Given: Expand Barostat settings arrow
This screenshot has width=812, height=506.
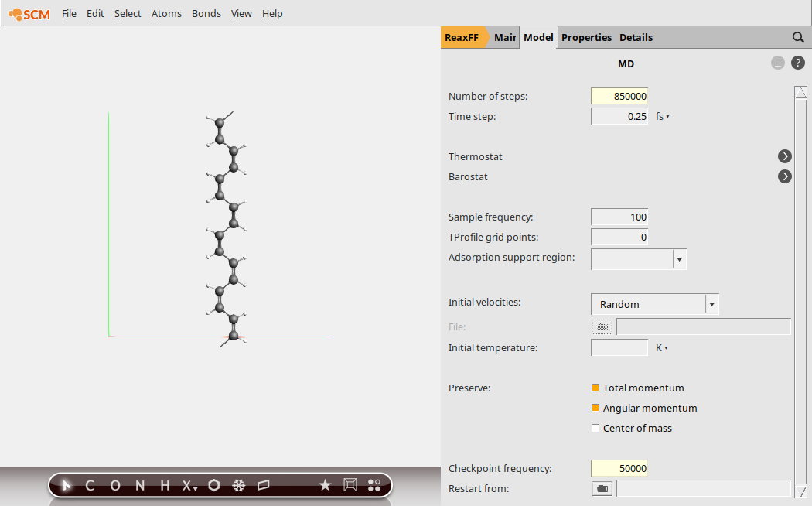Looking at the screenshot, I should (785, 176).
